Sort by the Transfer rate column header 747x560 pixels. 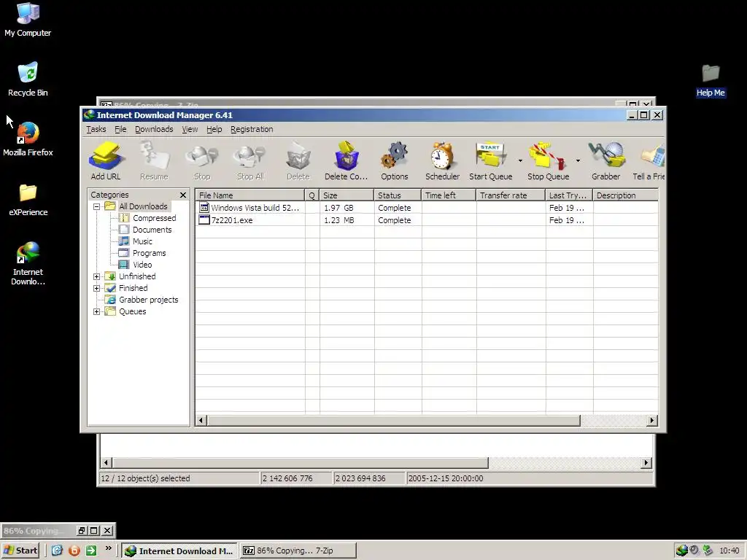click(510, 195)
